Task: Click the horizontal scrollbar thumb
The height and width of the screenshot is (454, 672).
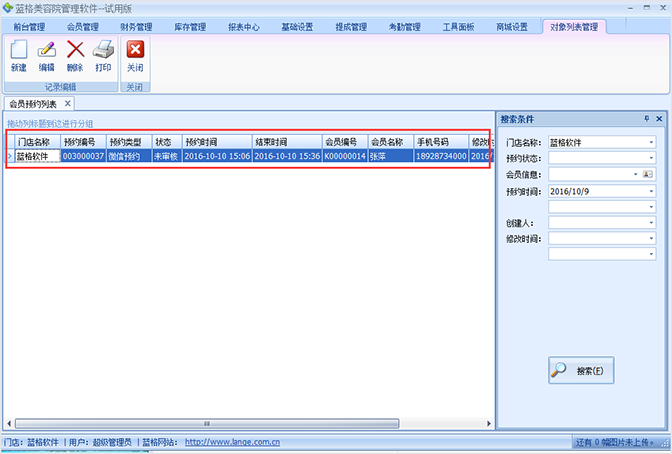Action: point(207,424)
